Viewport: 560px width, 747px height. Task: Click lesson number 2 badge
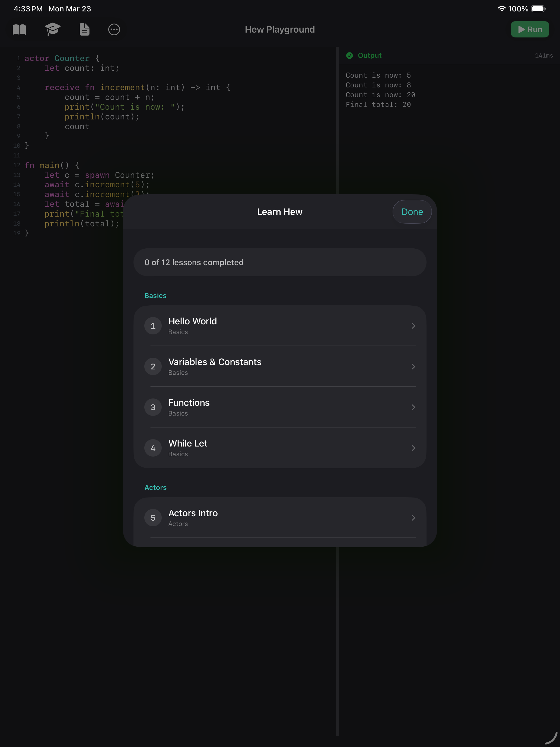coord(153,366)
